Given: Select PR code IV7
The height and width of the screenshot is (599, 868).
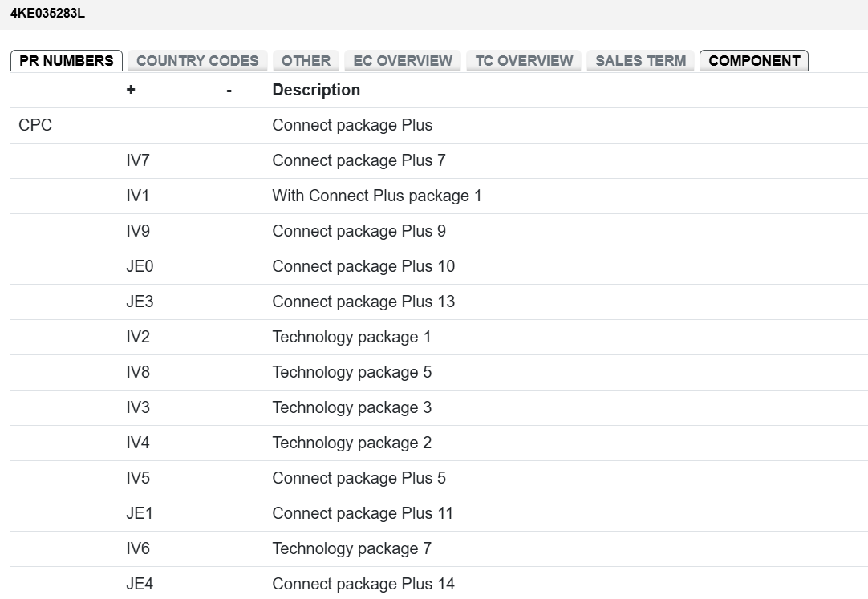Looking at the screenshot, I should pos(138,161).
